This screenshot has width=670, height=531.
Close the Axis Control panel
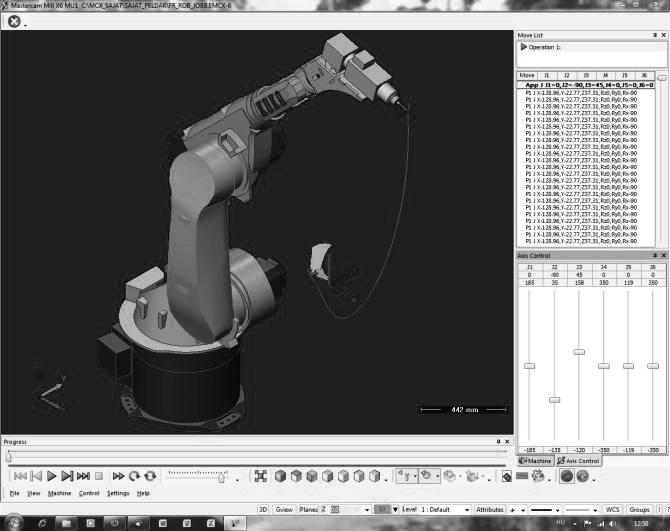[x=664, y=255]
